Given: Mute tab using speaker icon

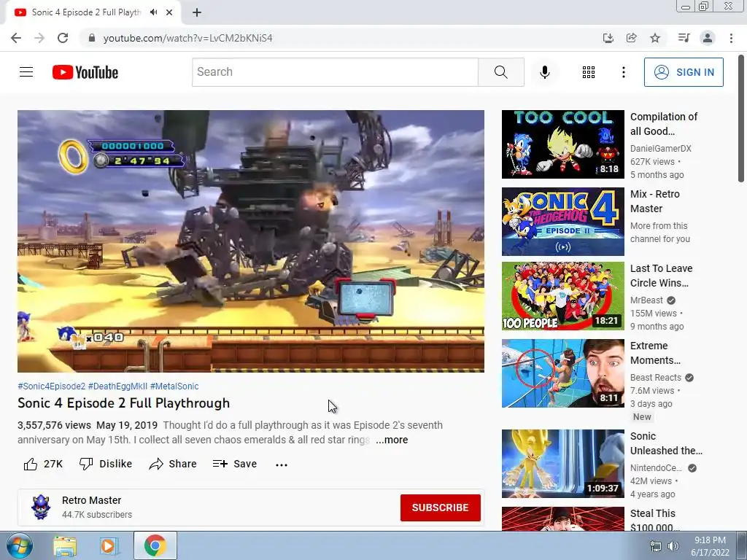Looking at the screenshot, I should 153,12.
